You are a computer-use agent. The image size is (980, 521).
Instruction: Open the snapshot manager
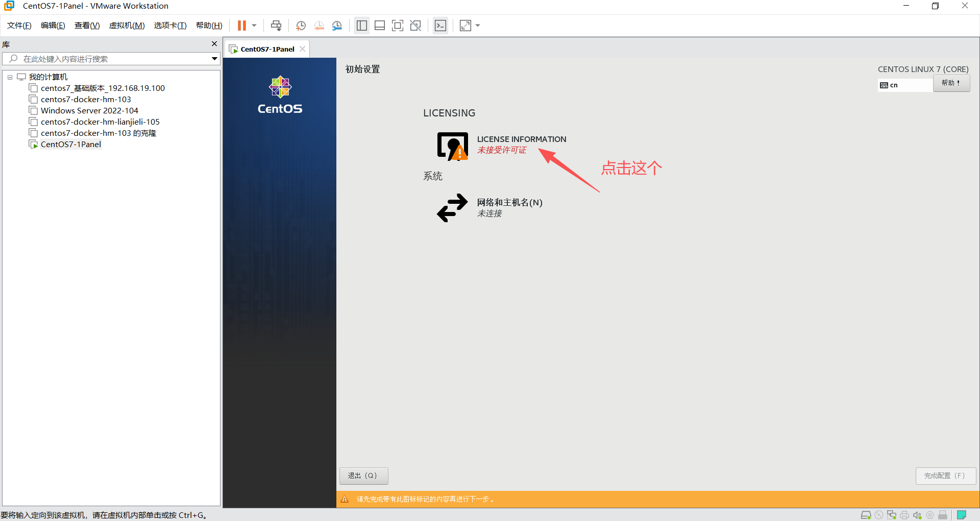pyautogui.click(x=337, y=26)
